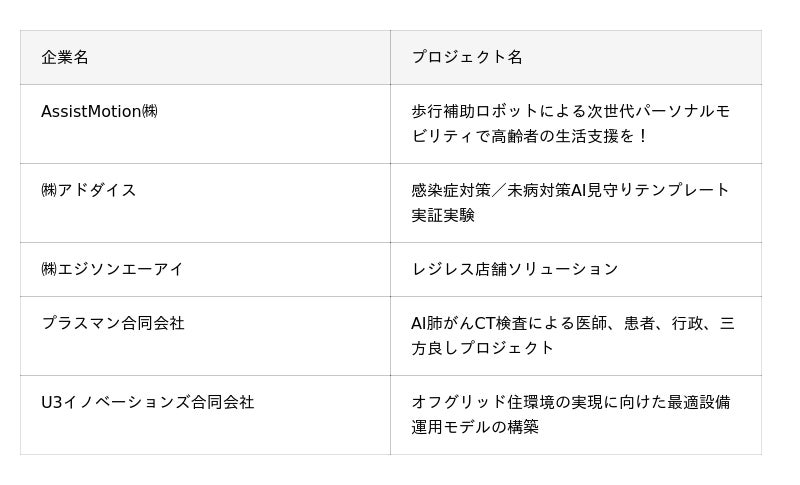The height and width of the screenshot is (485, 800).
Task: Click the U3イノベーションズ合同会社 cell text
Action: [x=148, y=402]
